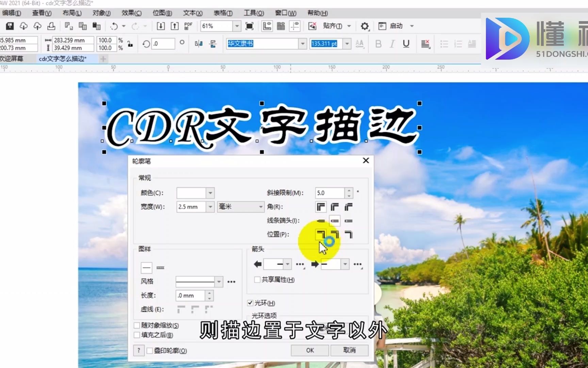Toggle Bold text formatting
The width and height of the screenshot is (588, 368).
click(x=378, y=44)
